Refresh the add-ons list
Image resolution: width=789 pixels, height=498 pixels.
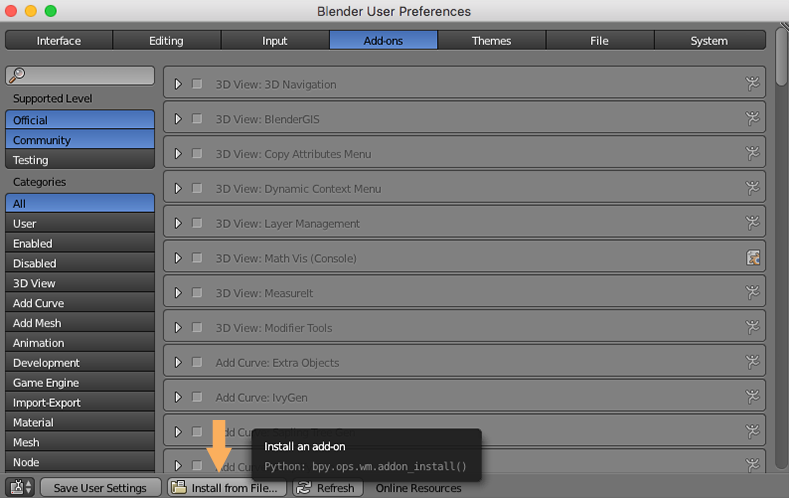328,487
